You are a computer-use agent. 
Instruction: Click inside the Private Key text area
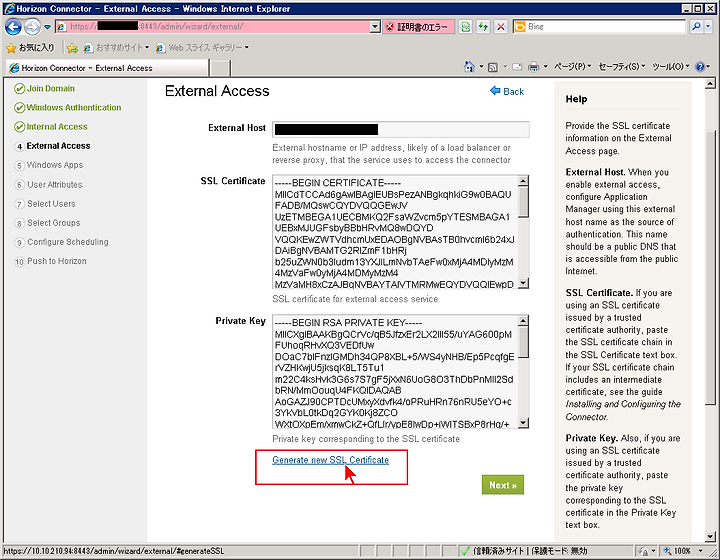[395, 372]
